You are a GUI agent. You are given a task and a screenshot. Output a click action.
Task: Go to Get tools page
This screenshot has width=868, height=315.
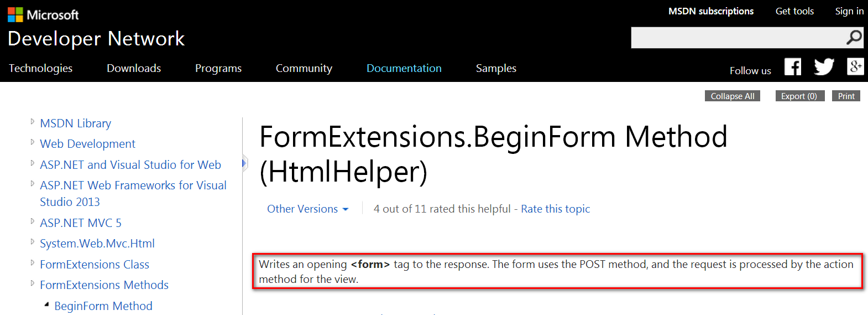pyautogui.click(x=794, y=11)
